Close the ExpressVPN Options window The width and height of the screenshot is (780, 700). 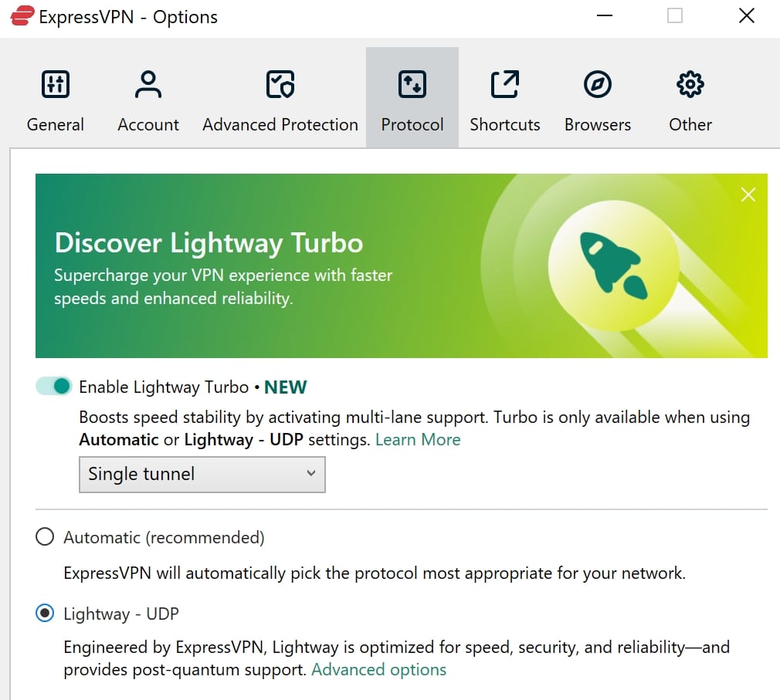click(x=747, y=16)
